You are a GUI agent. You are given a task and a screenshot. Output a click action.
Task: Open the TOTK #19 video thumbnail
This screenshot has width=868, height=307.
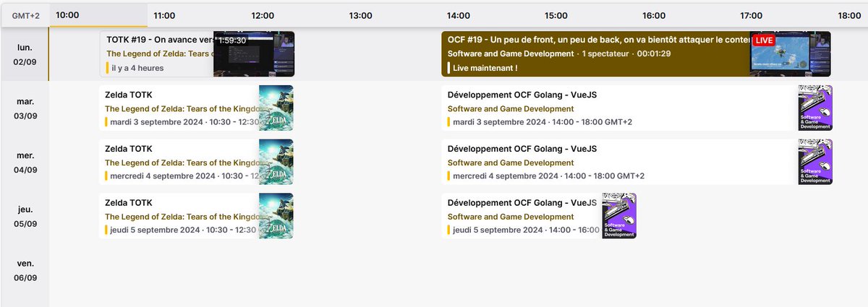[x=254, y=54]
